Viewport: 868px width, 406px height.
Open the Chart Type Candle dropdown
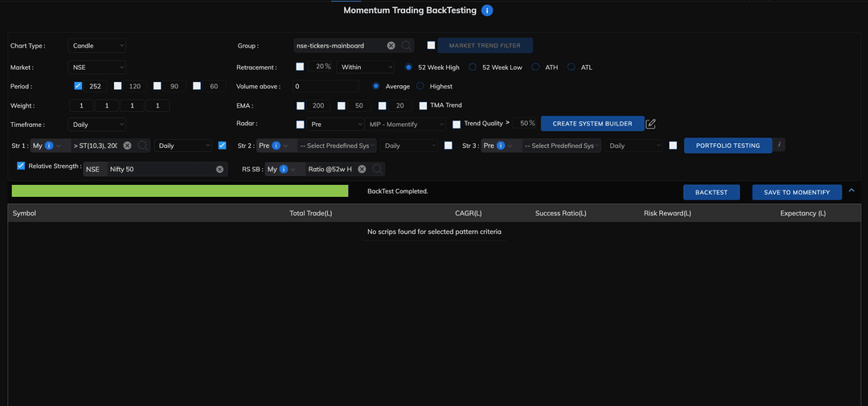[x=98, y=46]
